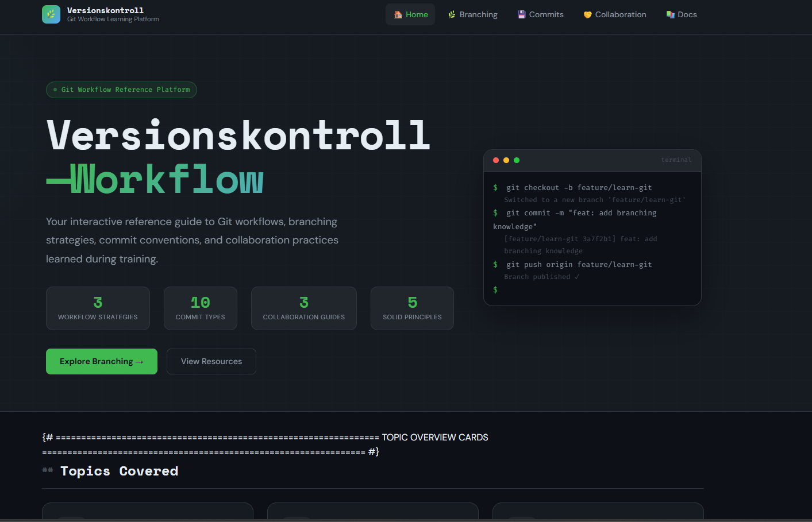Click the 'terminal' label in the terminal title bar

(x=676, y=160)
